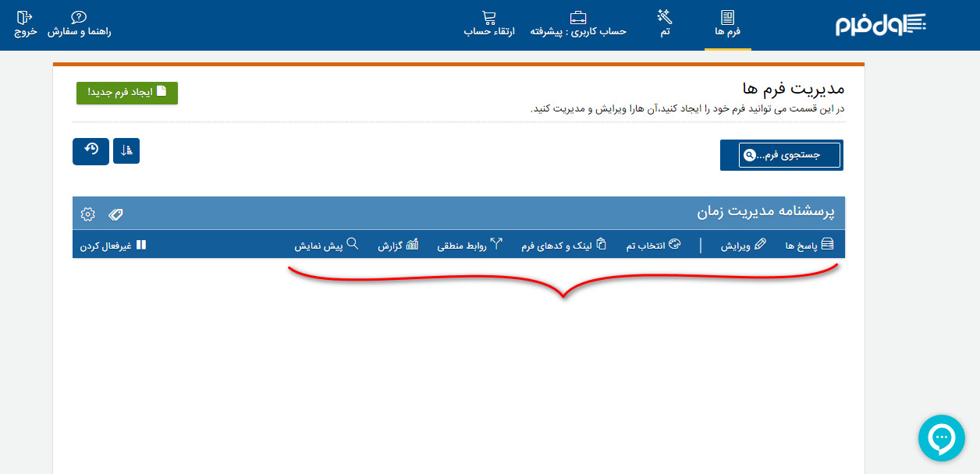Open راهنما و سفارش help

point(79,25)
